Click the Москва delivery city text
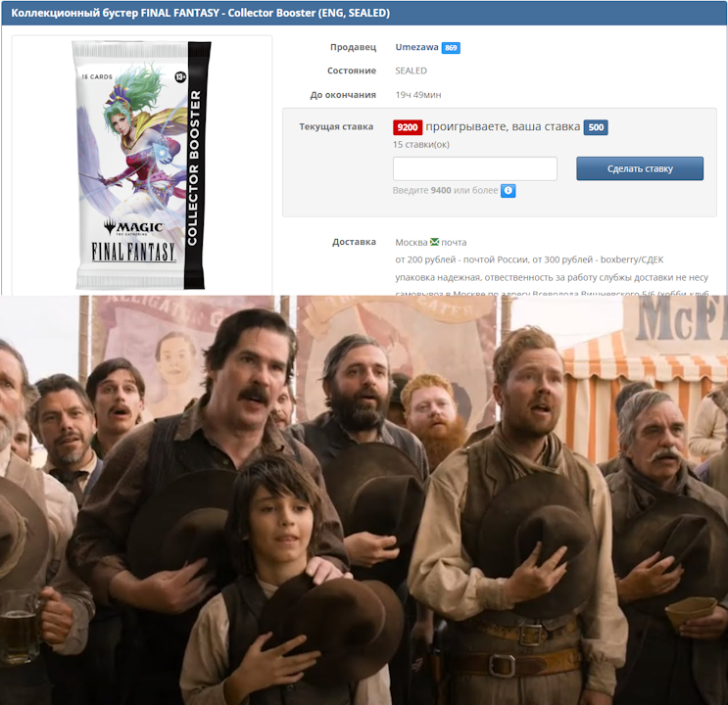Image resolution: width=728 pixels, height=705 pixels. click(x=411, y=242)
